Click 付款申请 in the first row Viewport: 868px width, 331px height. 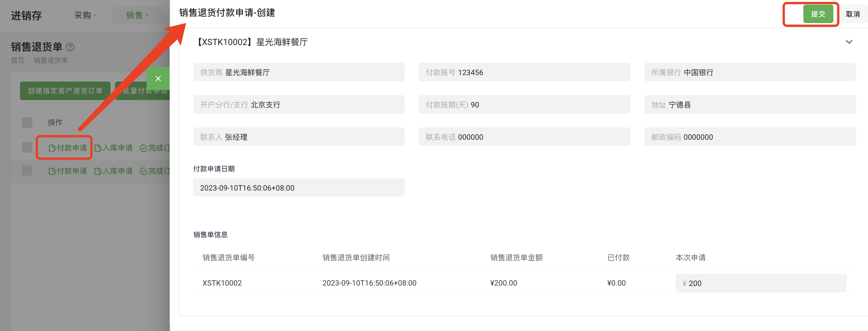68,148
